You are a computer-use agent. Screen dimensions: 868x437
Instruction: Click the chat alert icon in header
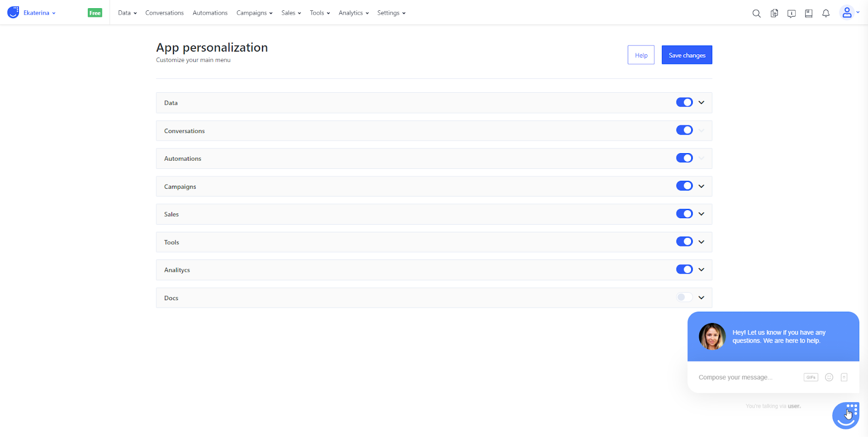792,13
